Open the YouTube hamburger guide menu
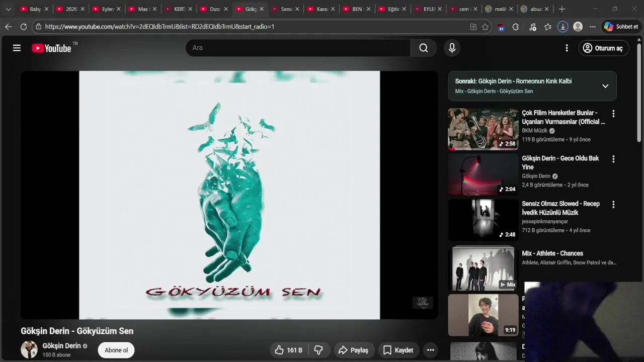Image resolution: width=644 pixels, height=362 pixels. 17,48
